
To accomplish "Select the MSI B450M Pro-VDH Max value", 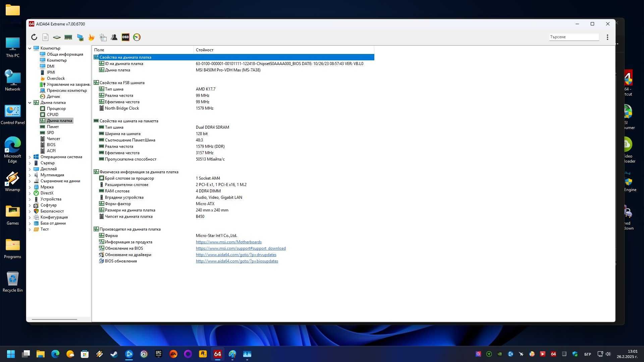I will pos(228,70).
